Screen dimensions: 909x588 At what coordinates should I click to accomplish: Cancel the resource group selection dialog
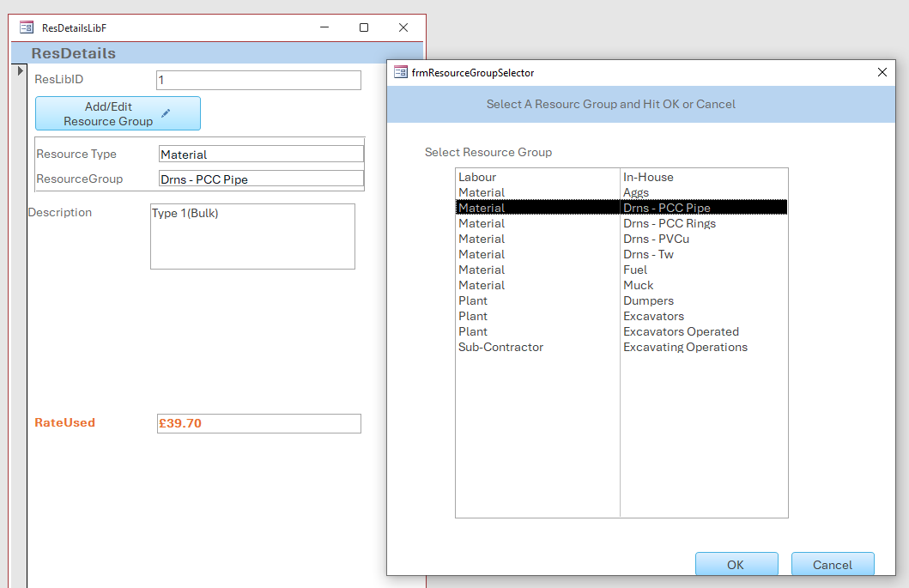coord(832,565)
